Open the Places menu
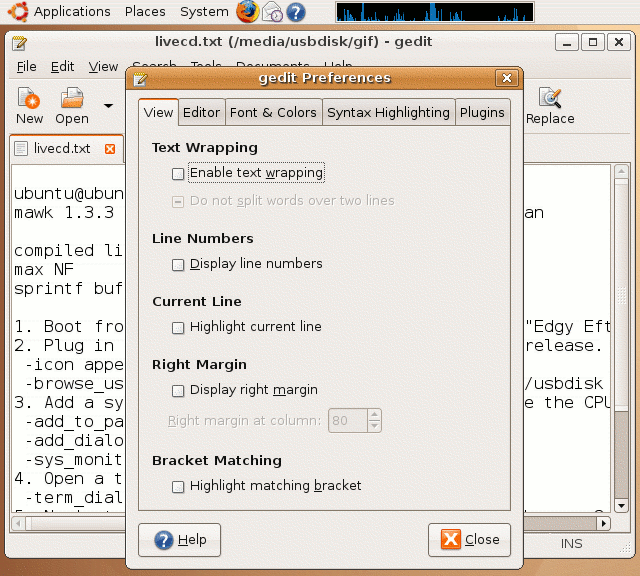The height and width of the screenshot is (576, 640). [145, 11]
